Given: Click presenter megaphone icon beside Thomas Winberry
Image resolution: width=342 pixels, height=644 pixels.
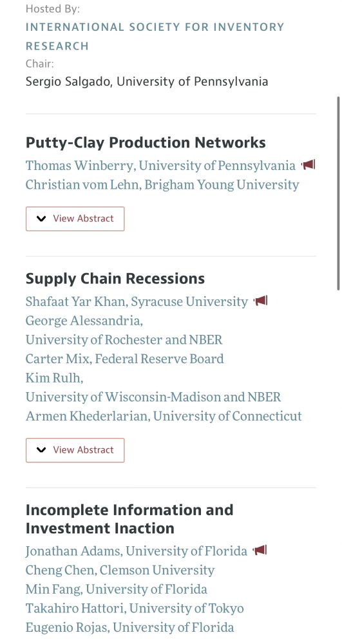Looking at the screenshot, I should 308,165.
